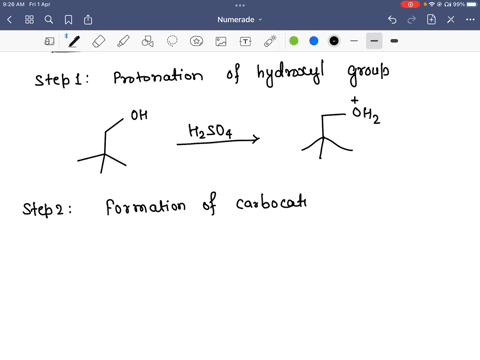The width and height of the screenshot is (480, 360).
Task: Tap the screen recording indicator
Action: [x=410, y=4]
